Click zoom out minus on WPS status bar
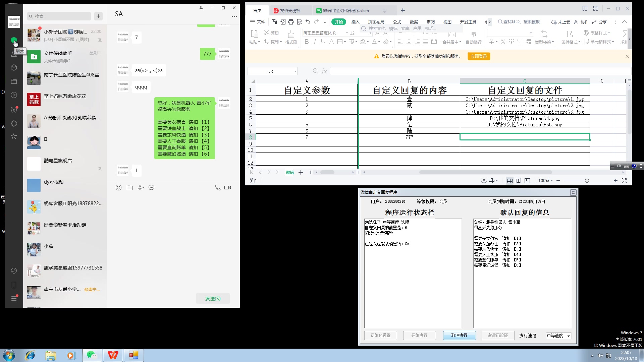Viewport: 644px width, 362px height. coord(558,181)
